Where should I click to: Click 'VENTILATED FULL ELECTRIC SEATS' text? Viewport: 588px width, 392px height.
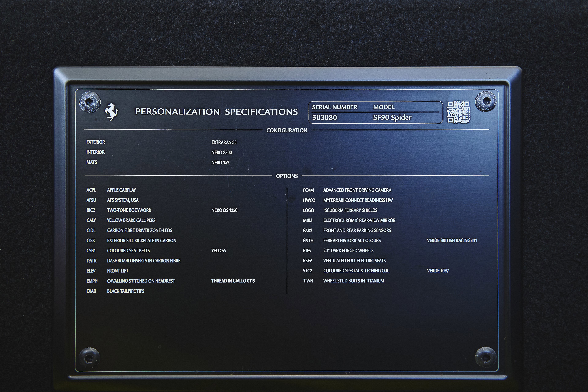pos(354,260)
